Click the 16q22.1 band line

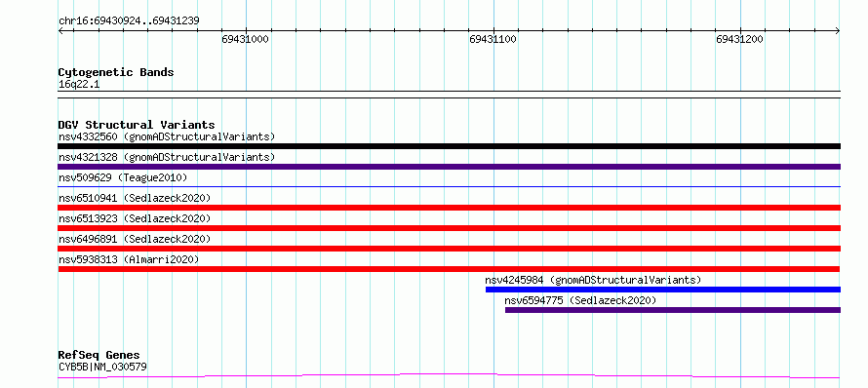[x=449, y=95]
